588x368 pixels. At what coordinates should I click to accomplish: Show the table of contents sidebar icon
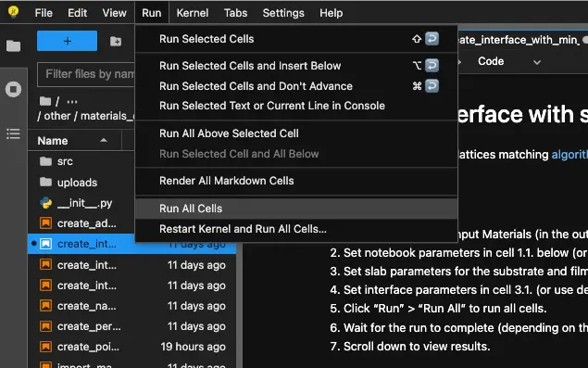[14, 133]
